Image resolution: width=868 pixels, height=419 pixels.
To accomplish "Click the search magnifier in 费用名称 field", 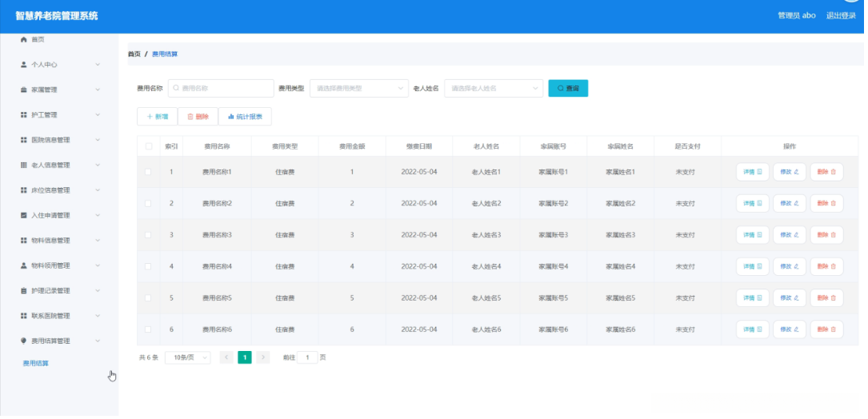I will click(176, 88).
